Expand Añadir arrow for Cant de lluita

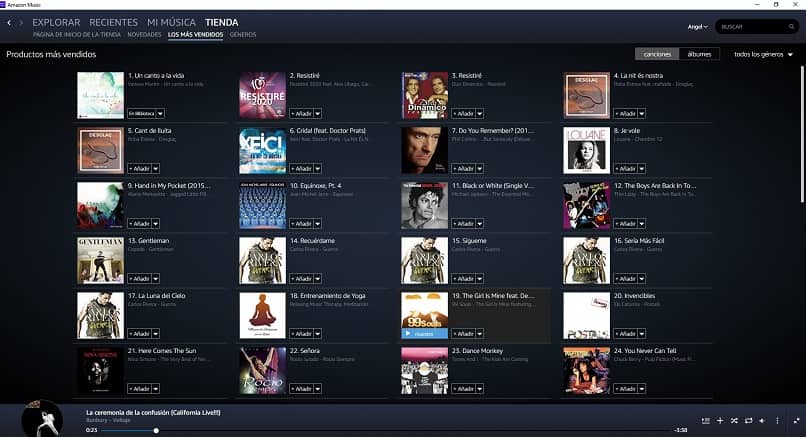coord(156,168)
